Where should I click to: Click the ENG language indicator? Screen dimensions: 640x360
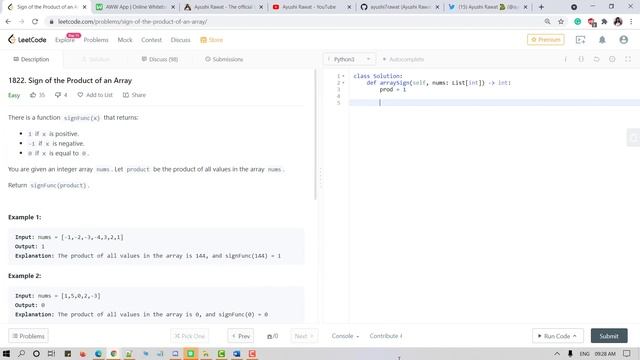(x=584, y=353)
